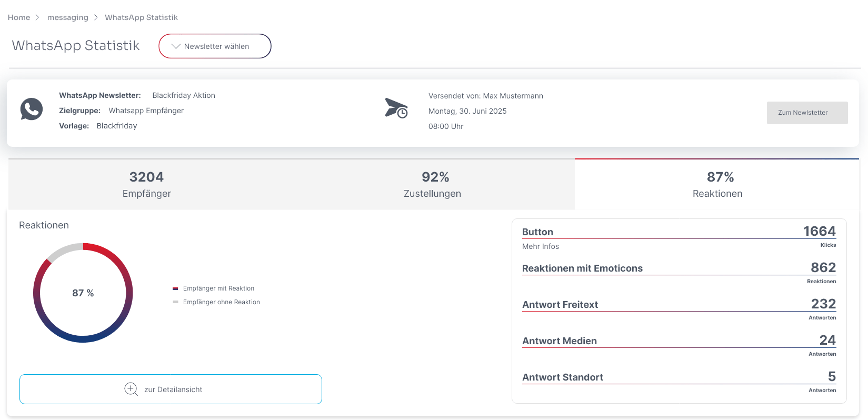868x420 pixels.
Task: Click the Button row heading
Action: 537,232
